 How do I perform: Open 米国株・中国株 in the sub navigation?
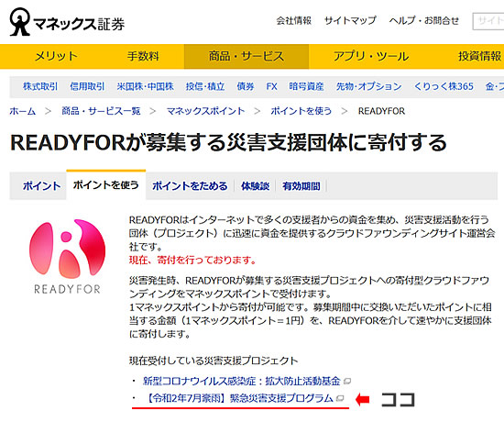[x=146, y=86]
